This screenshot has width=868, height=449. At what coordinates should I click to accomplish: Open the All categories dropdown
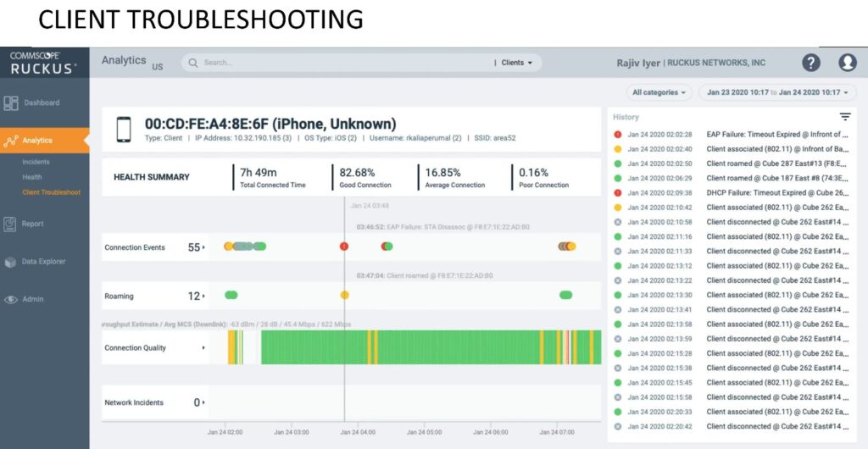click(659, 92)
